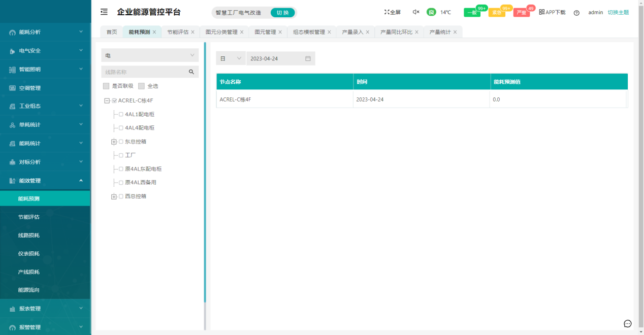
Task: Check the 4AL1配电柜 tree checkbox
Action: pos(121,114)
